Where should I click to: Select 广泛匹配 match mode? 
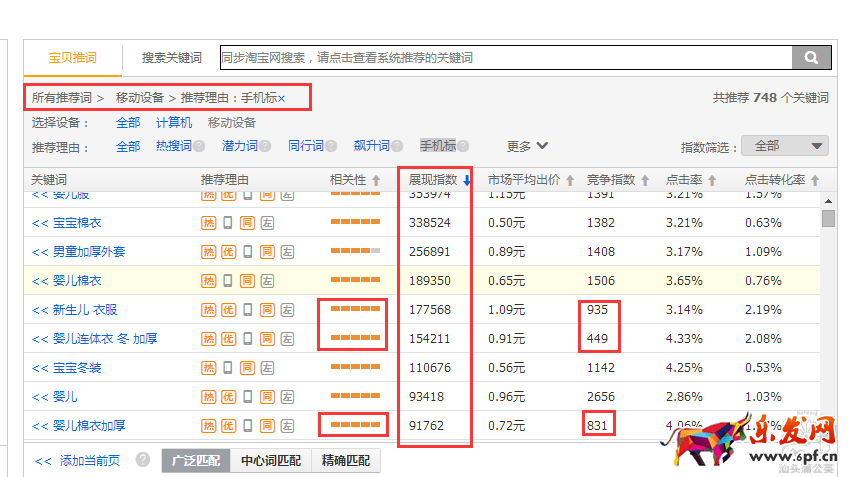pyautogui.click(x=196, y=461)
